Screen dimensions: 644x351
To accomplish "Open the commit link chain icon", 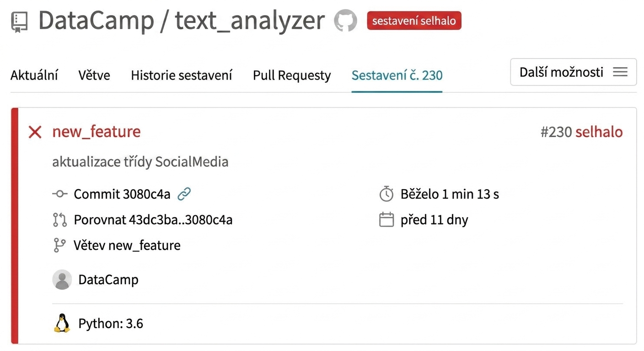I will click(184, 194).
